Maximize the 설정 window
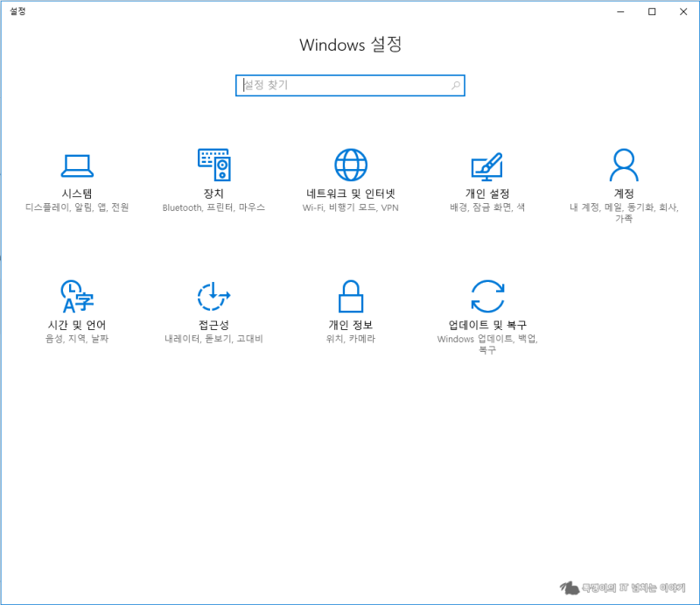 click(x=652, y=11)
